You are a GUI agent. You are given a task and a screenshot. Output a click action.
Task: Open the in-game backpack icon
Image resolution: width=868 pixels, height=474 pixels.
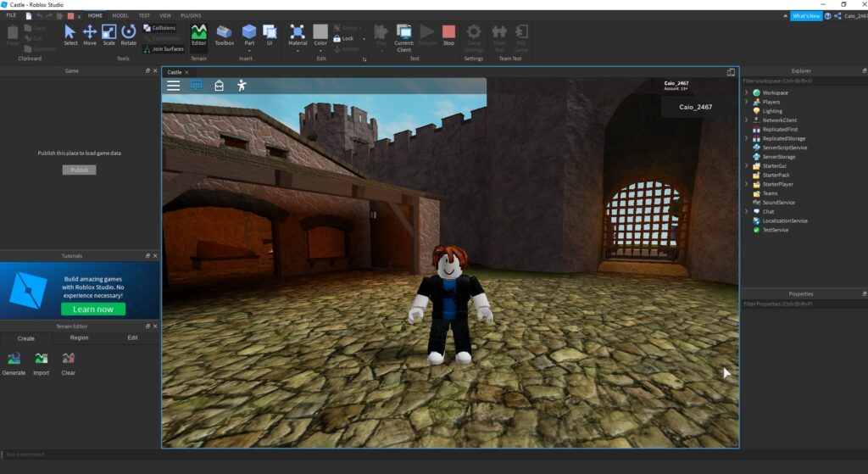[220, 86]
